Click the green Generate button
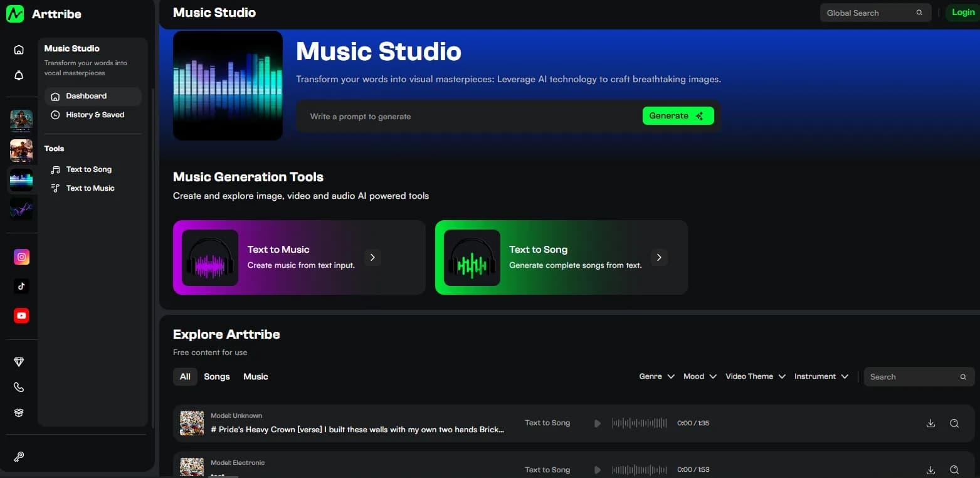The image size is (980, 478). (678, 116)
